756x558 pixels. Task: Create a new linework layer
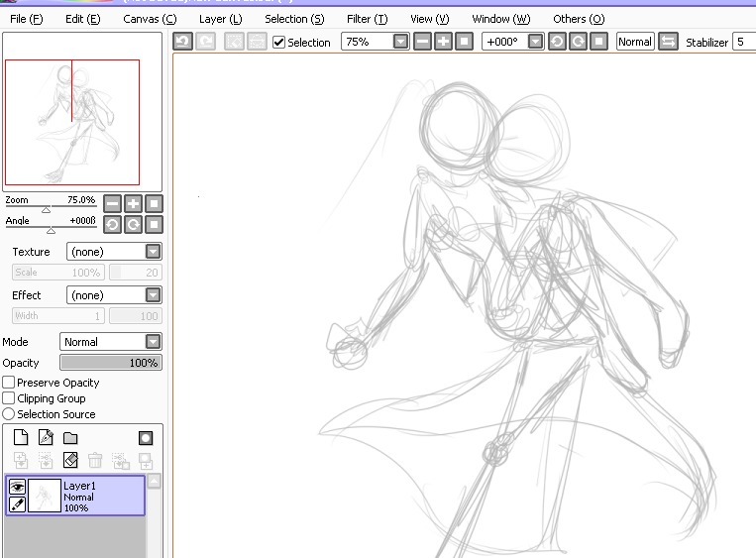tap(46, 437)
